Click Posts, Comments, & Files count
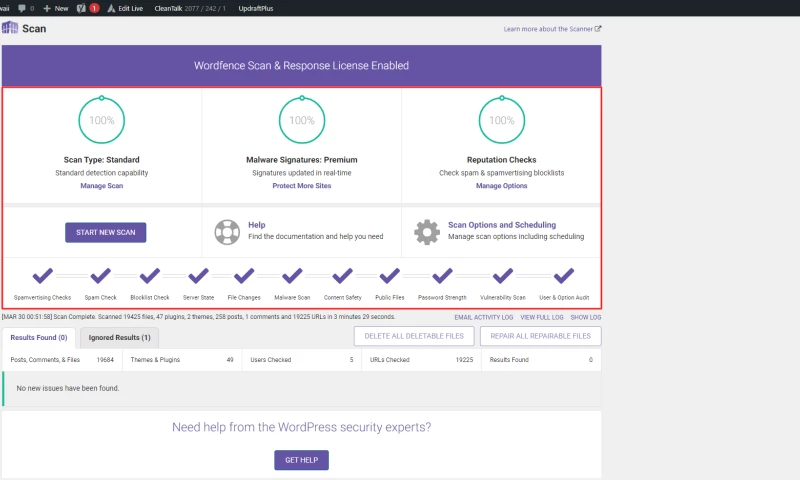 click(x=62, y=360)
